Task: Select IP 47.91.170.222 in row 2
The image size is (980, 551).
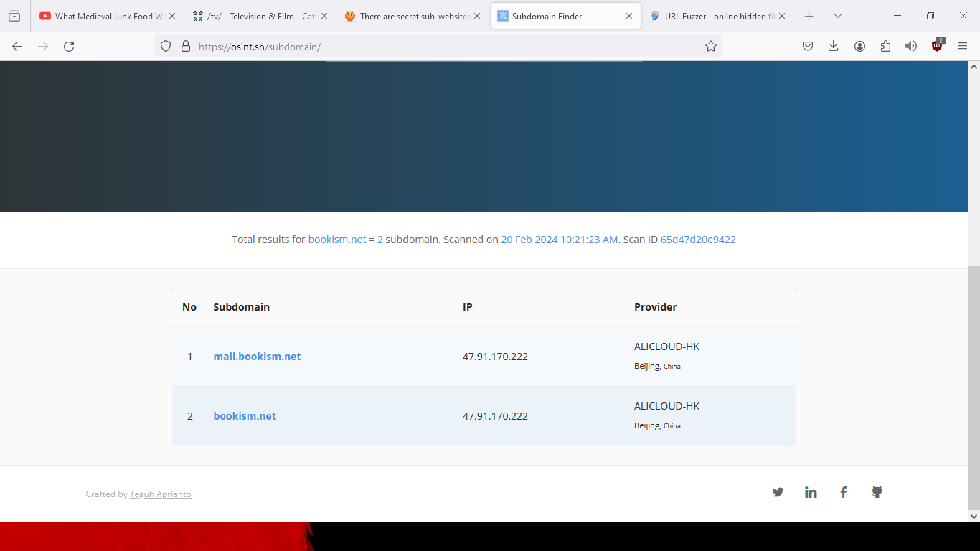Action: [x=495, y=416]
